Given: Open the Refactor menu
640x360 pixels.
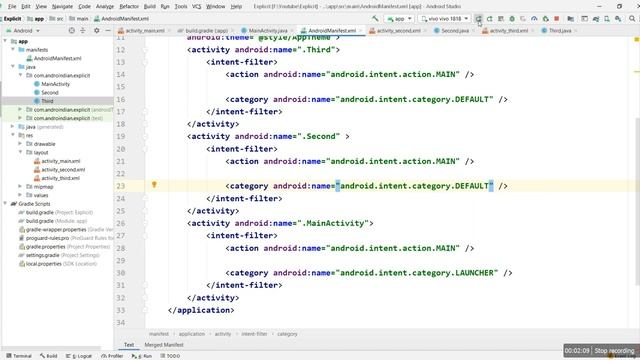Looking at the screenshot, I should [x=129, y=7].
